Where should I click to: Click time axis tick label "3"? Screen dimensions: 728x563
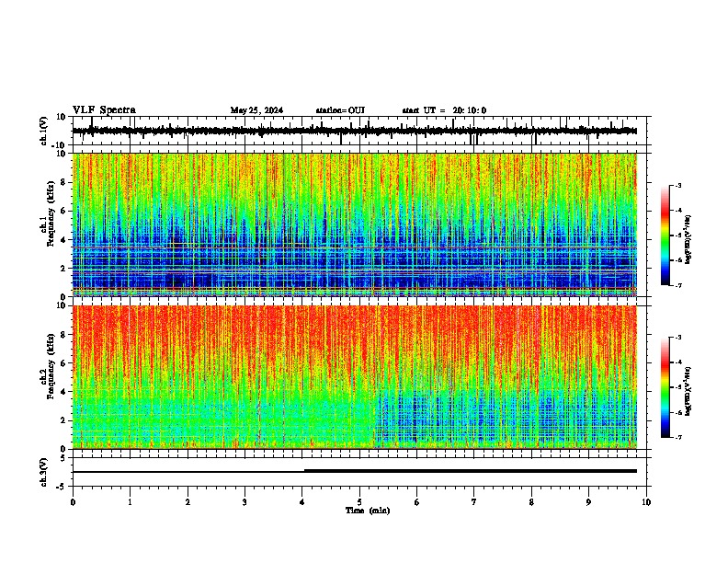(x=245, y=502)
